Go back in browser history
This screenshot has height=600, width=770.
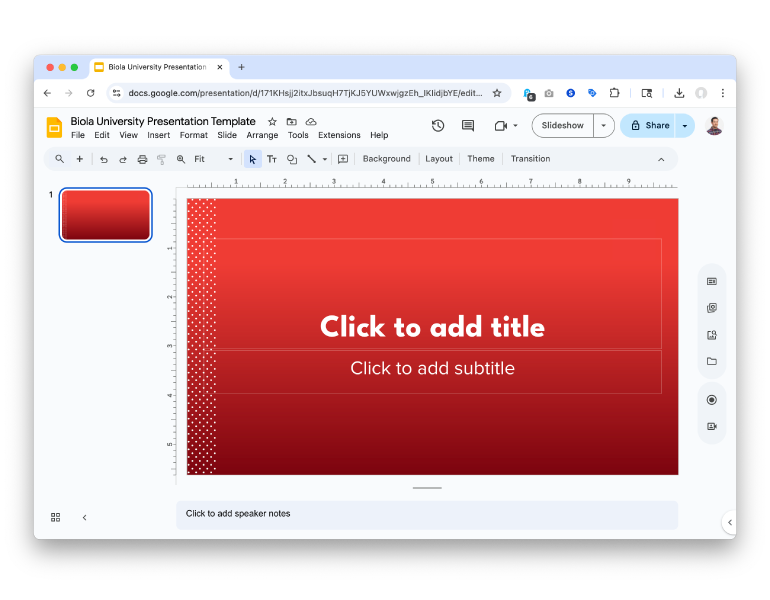pos(47,93)
